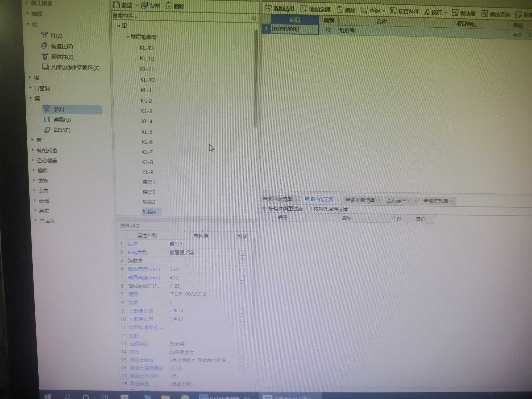Tick the 附加 checkbox for 结构类别
The image size is (532, 399).
242,252
